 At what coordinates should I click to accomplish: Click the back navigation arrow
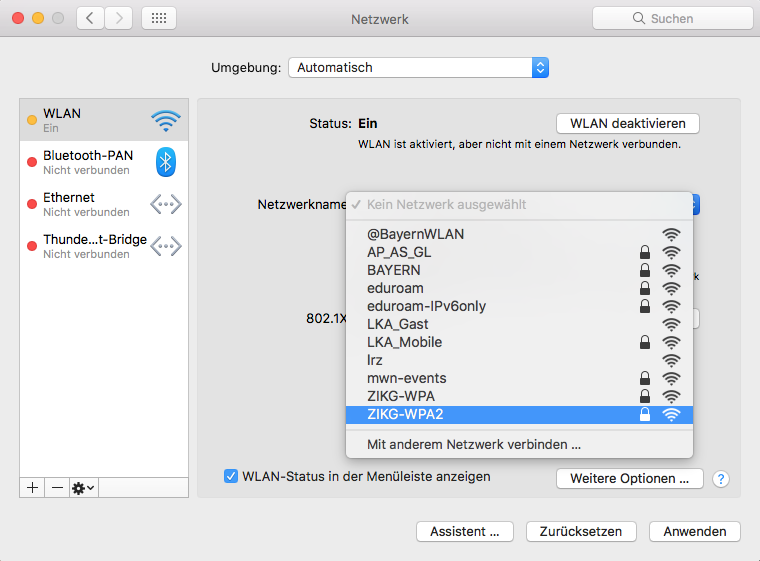tap(91, 18)
